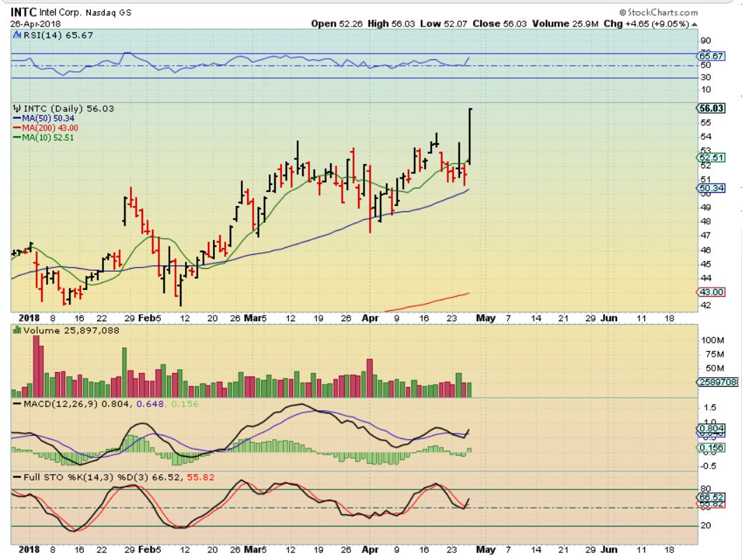Click the 52.51 MA(10) axis tag
The image size is (742, 560).
711,158
